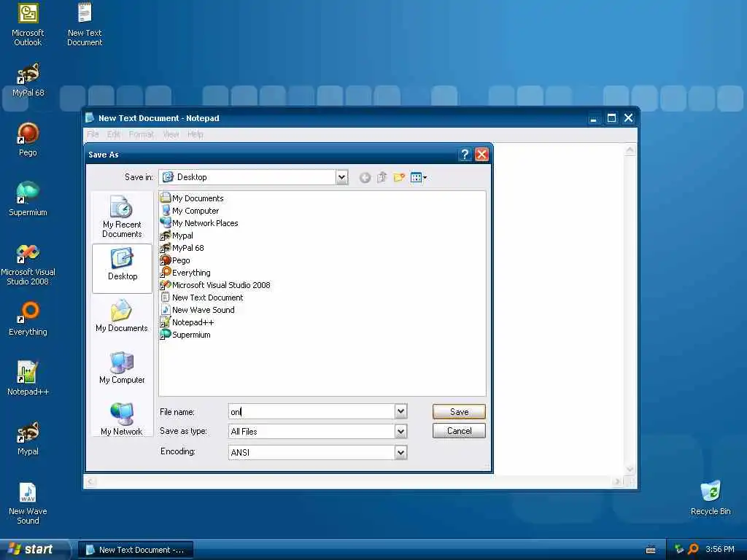Open the Help menu in Notepad
Image resolution: width=747 pixels, height=560 pixels.
click(x=196, y=134)
